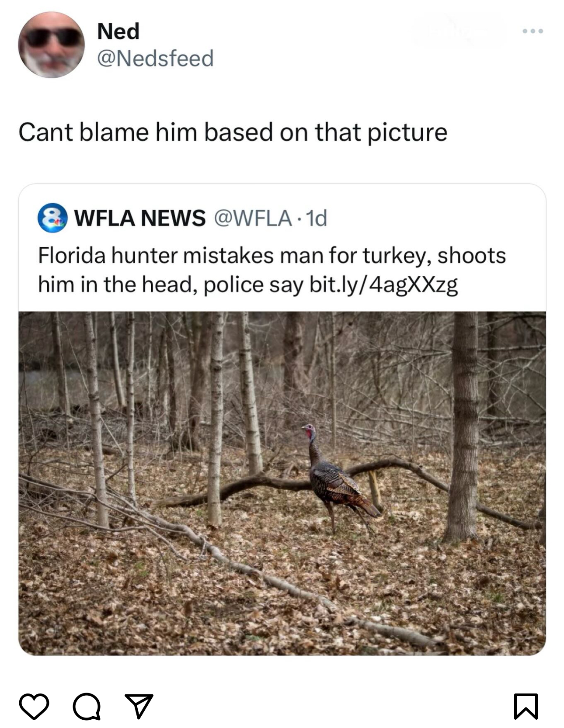Visit the @Nedsfeed handle
The image size is (564, 728).
click(x=155, y=59)
